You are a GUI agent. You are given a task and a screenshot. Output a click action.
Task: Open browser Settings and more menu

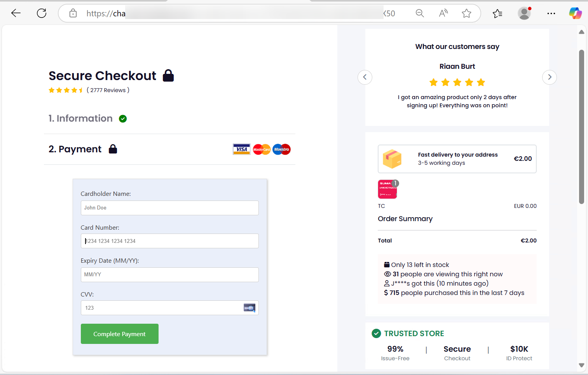click(551, 13)
